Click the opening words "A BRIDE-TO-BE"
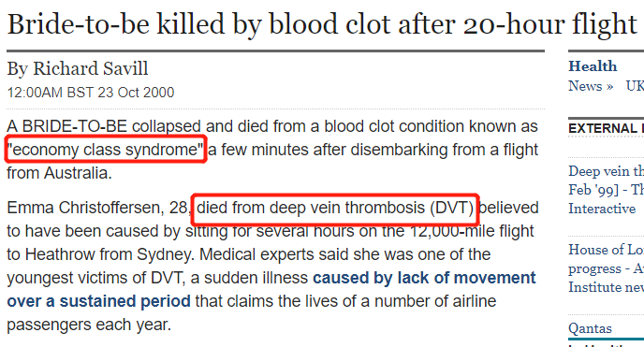 coord(67,126)
